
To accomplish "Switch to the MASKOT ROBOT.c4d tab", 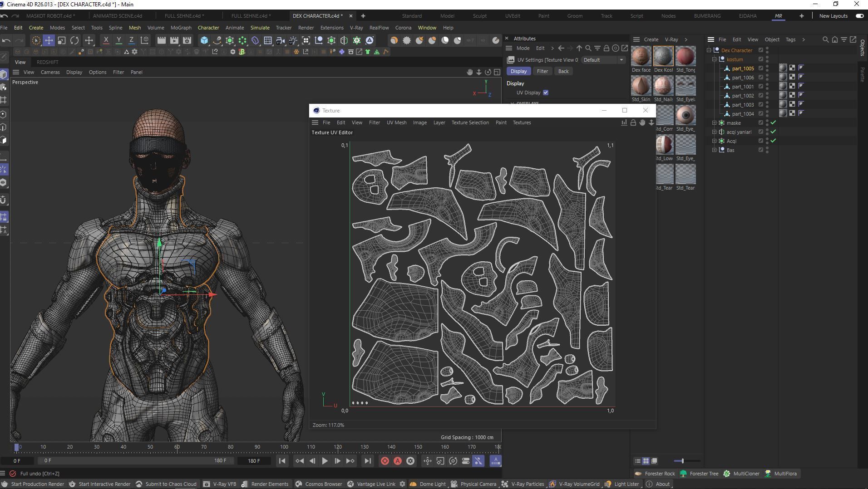I will (x=50, y=16).
